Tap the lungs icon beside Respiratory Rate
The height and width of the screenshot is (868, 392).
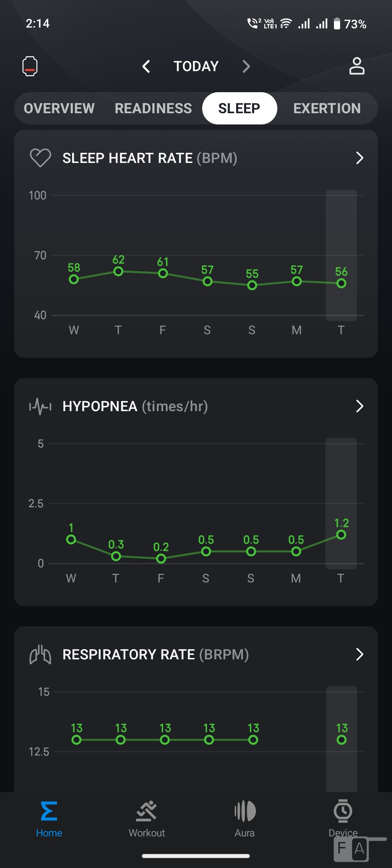click(x=40, y=655)
